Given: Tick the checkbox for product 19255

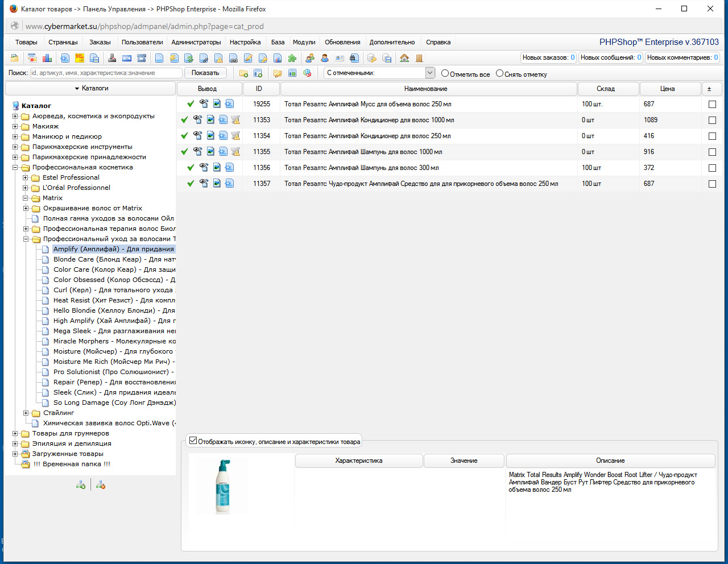Looking at the screenshot, I should pos(712,105).
